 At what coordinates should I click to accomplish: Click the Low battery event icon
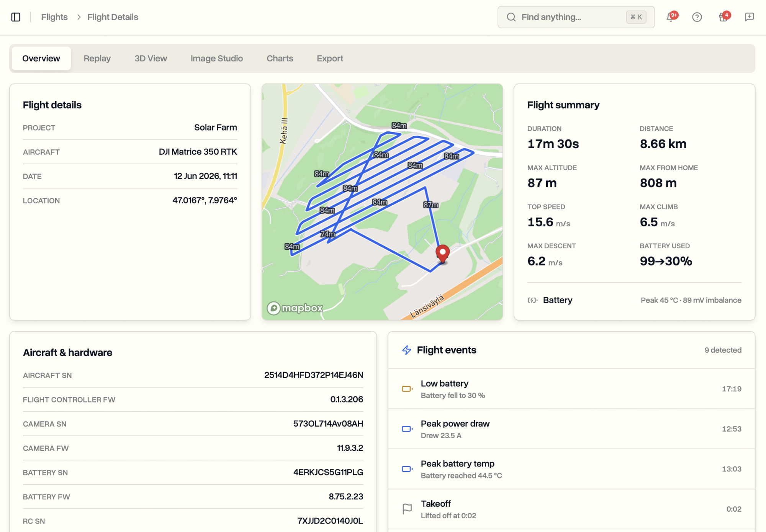coord(407,389)
